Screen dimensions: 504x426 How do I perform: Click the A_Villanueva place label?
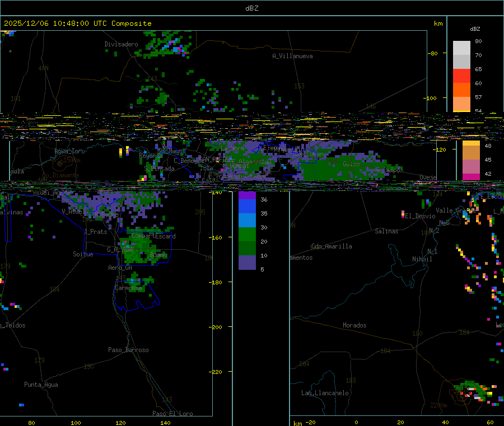click(x=292, y=56)
